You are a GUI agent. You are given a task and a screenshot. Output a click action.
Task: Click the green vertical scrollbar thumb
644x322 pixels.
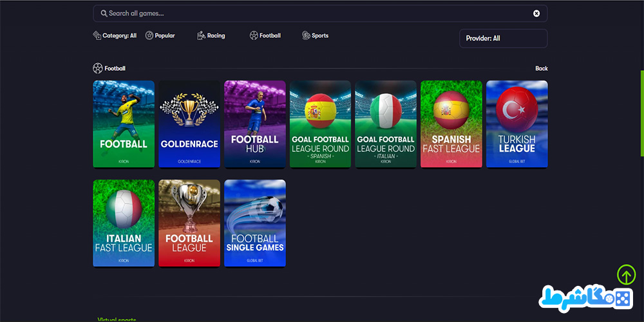pyautogui.click(x=642, y=113)
